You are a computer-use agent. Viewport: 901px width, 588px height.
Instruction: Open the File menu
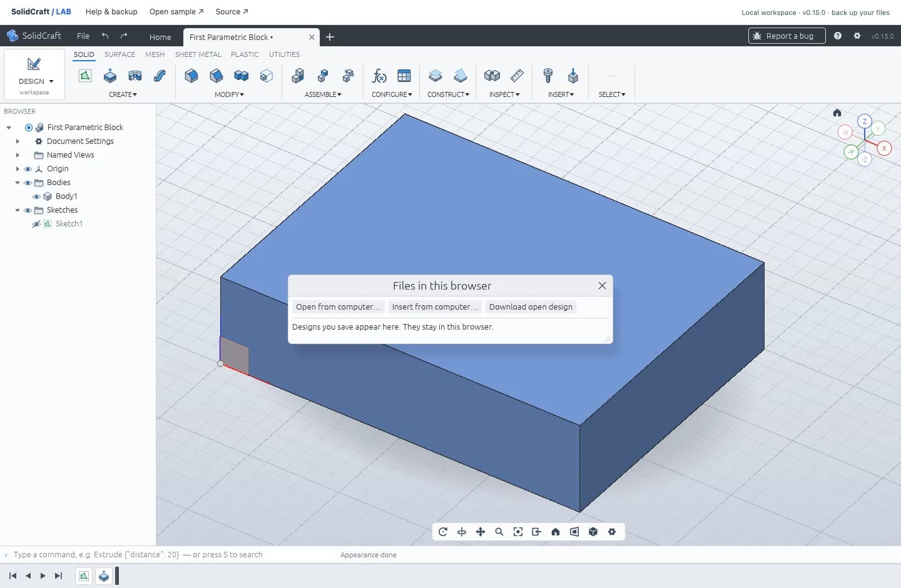83,36
